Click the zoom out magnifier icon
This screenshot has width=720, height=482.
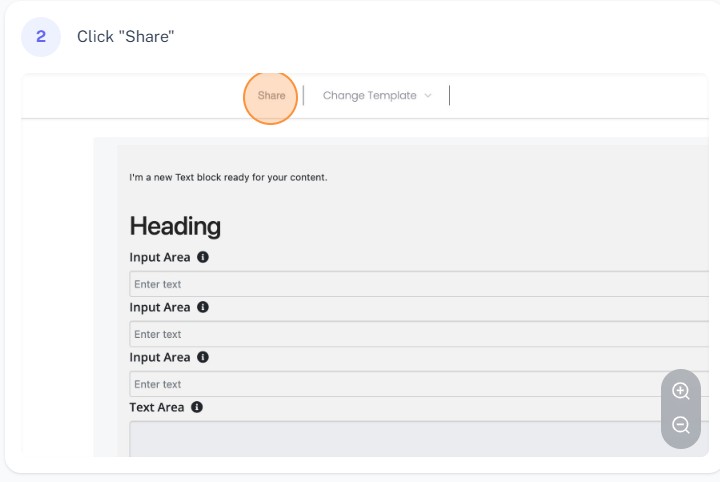point(681,425)
